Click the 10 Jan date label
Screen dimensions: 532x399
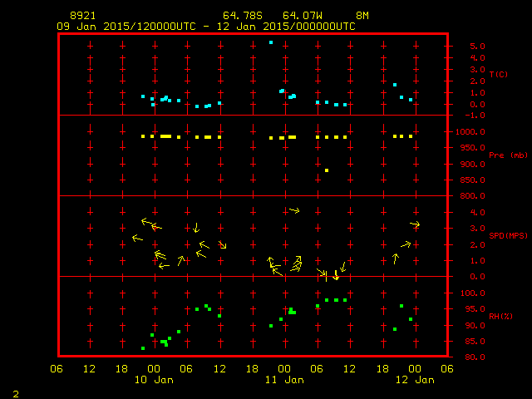coord(154,380)
